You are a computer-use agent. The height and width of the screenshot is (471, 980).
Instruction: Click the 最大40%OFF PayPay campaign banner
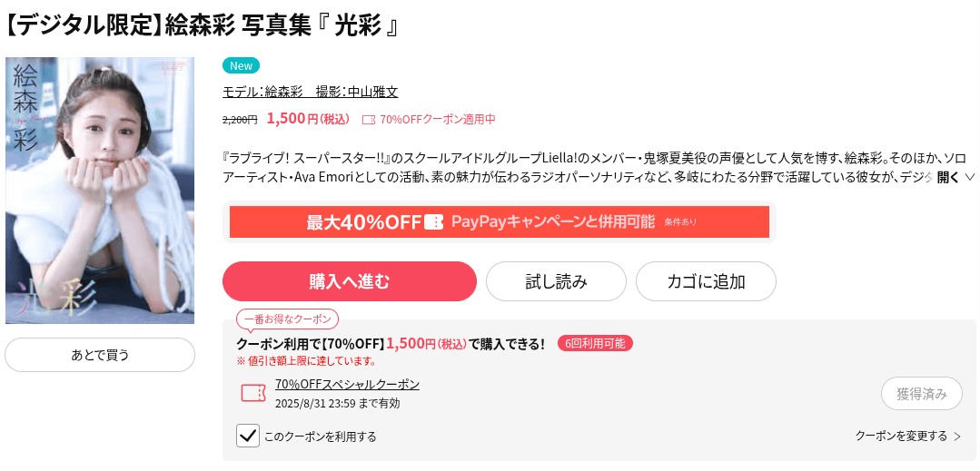[x=500, y=221]
